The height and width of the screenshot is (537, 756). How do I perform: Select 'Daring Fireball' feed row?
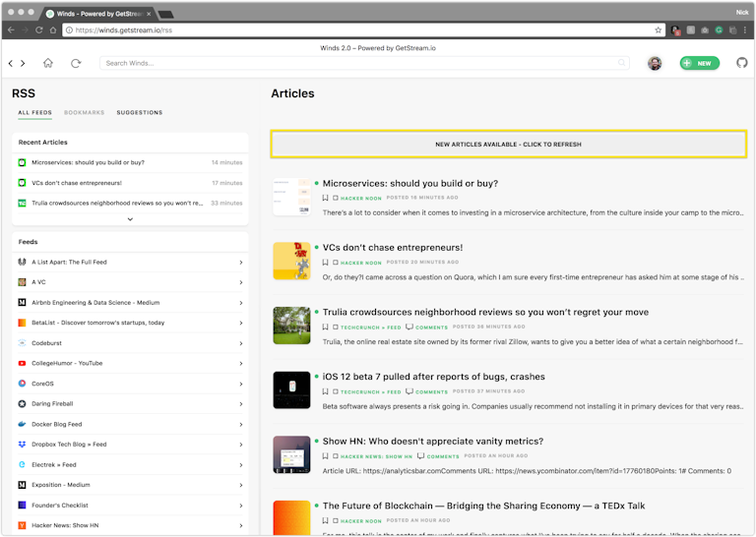(130, 403)
